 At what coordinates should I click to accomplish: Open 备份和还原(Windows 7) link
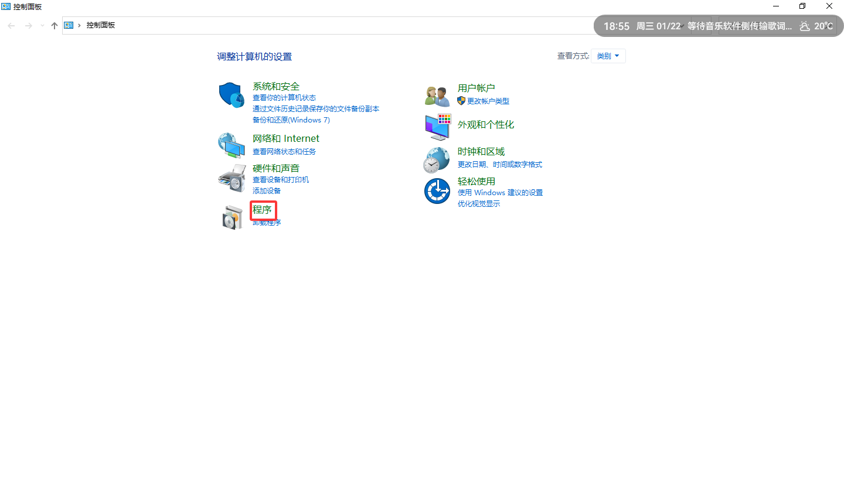291,120
